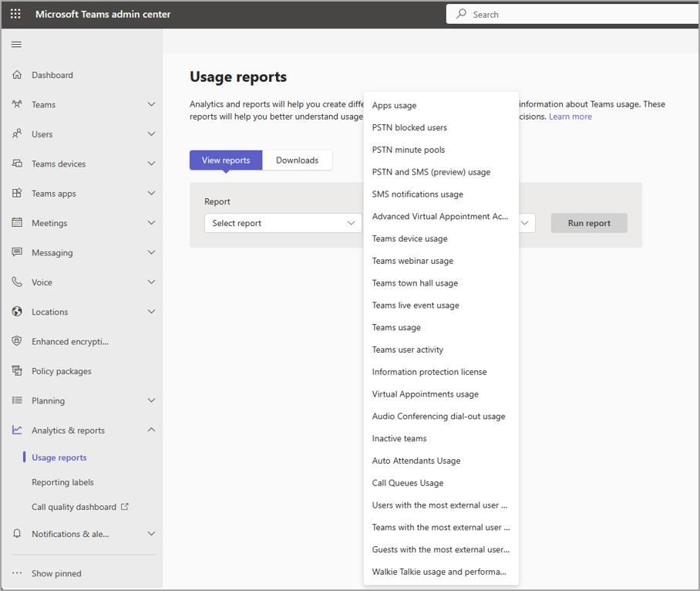Open the Select report dropdown

pyautogui.click(x=283, y=223)
